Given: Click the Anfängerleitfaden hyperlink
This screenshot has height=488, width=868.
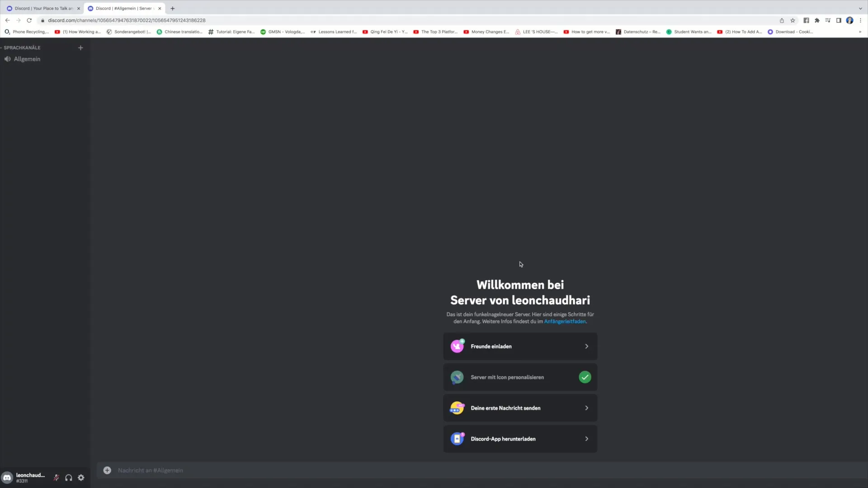Looking at the screenshot, I should coord(565,321).
